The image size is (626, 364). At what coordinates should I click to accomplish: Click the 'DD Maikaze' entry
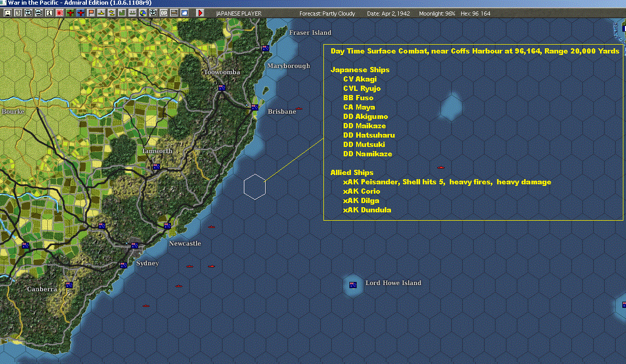[x=364, y=126]
